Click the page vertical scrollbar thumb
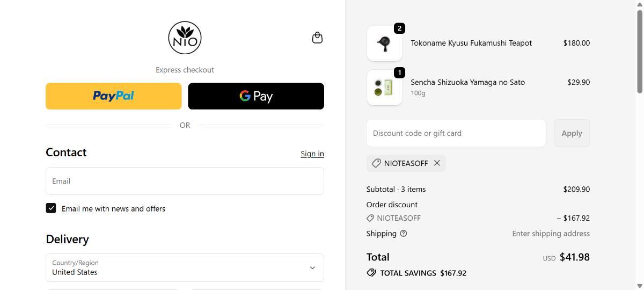The image size is (644, 290). click(639, 51)
